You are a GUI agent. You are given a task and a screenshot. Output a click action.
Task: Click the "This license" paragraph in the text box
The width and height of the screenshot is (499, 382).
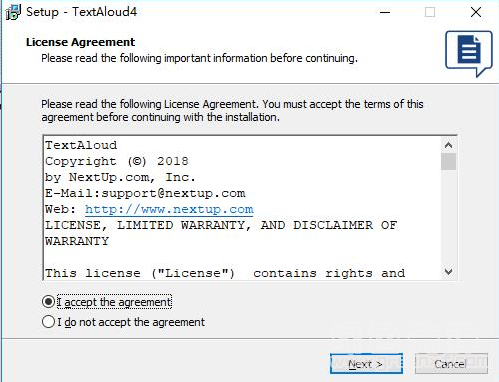pyautogui.click(x=225, y=273)
